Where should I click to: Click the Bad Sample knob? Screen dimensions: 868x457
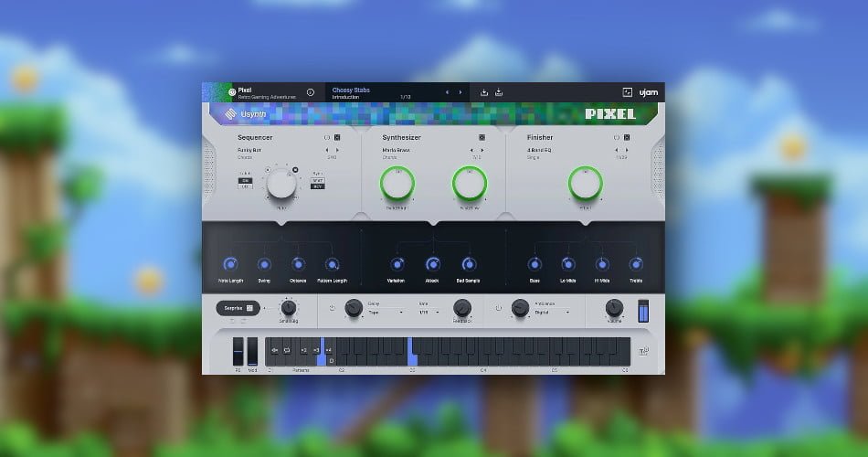469,264
